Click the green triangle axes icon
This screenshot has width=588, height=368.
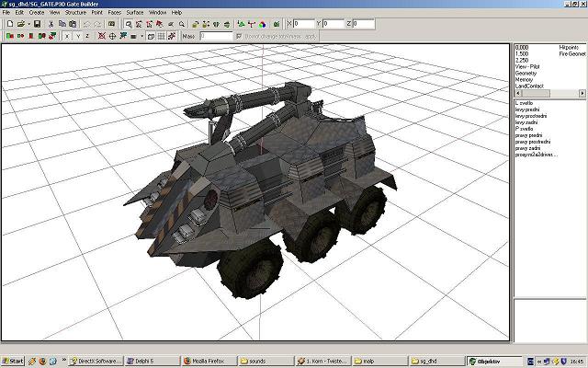point(241,24)
